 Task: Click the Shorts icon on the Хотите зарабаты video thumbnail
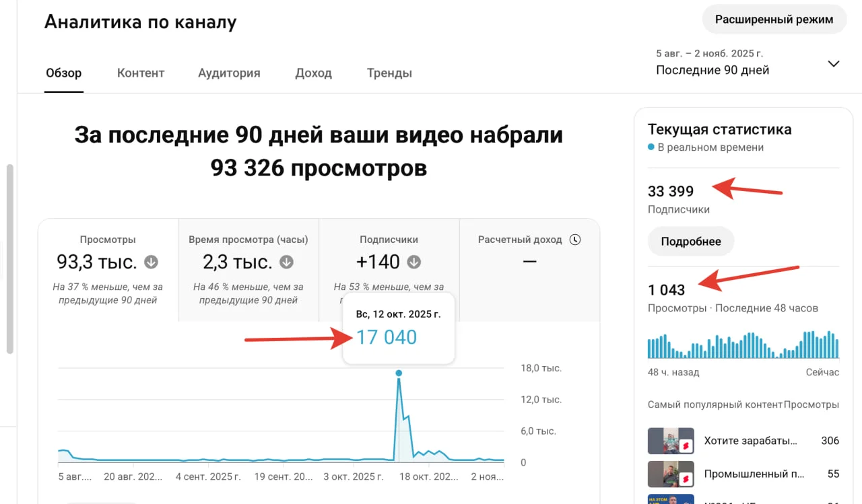[x=686, y=445]
